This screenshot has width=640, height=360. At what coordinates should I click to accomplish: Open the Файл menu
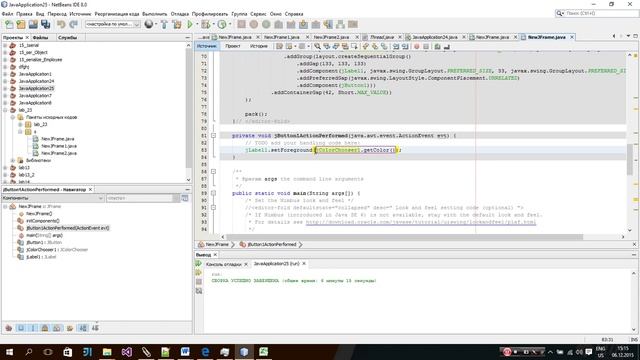(x=7, y=14)
